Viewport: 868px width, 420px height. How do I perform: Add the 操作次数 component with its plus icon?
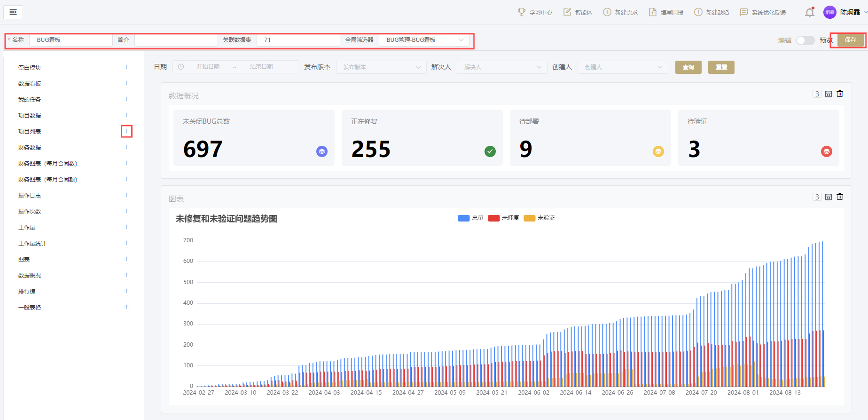click(126, 211)
